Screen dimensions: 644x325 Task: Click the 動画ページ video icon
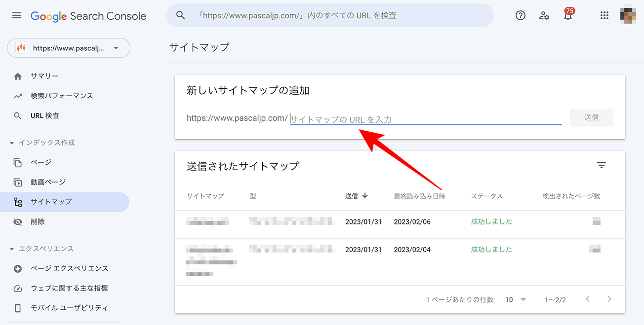(18, 182)
